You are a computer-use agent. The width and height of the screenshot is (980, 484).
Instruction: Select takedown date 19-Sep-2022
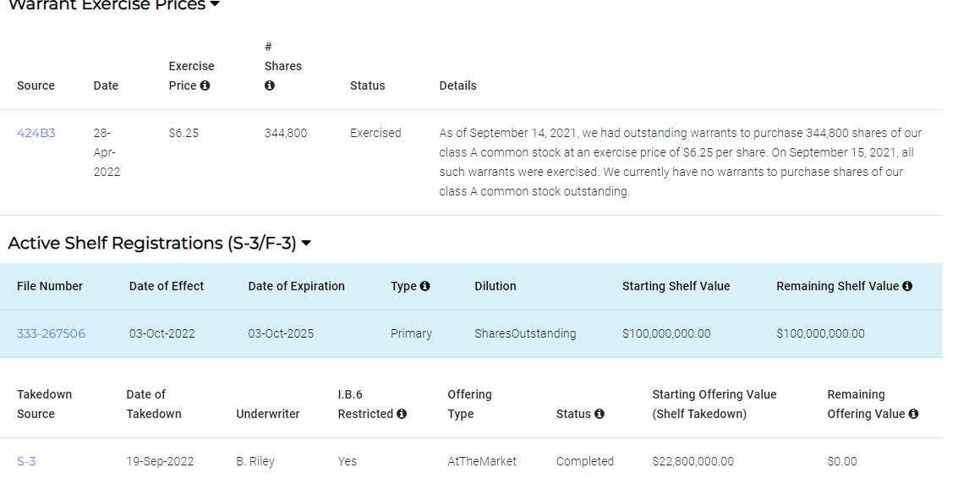[x=160, y=461]
